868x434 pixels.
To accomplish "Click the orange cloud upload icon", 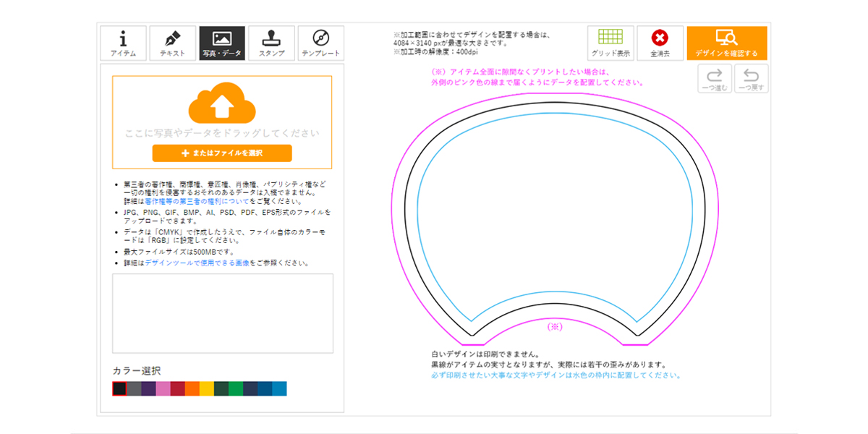I will tap(222, 104).
